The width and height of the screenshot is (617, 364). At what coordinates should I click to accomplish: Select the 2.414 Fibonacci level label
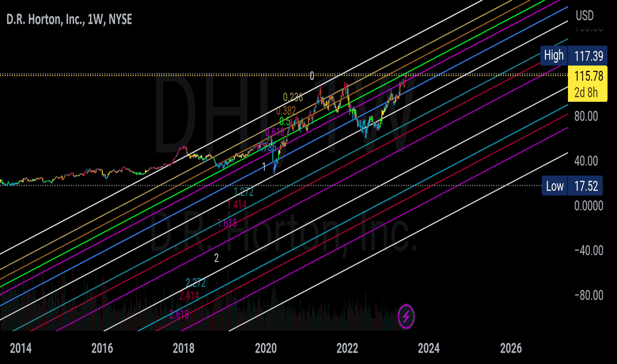[x=189, y=296]
